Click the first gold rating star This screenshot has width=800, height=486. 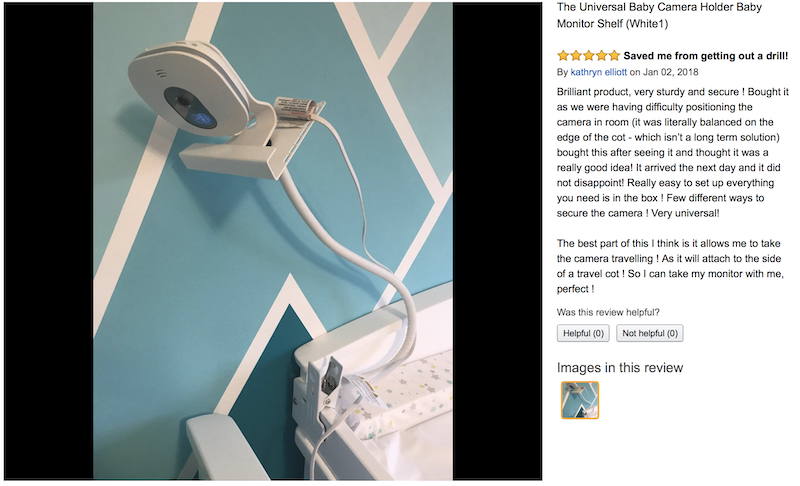pyautogui.click(x=563, y=56)
